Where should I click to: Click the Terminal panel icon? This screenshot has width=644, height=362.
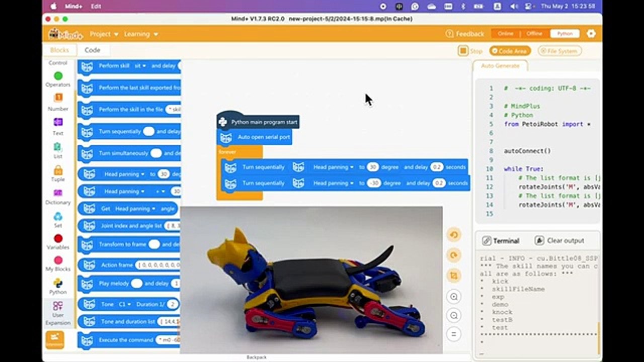point(487,240)
